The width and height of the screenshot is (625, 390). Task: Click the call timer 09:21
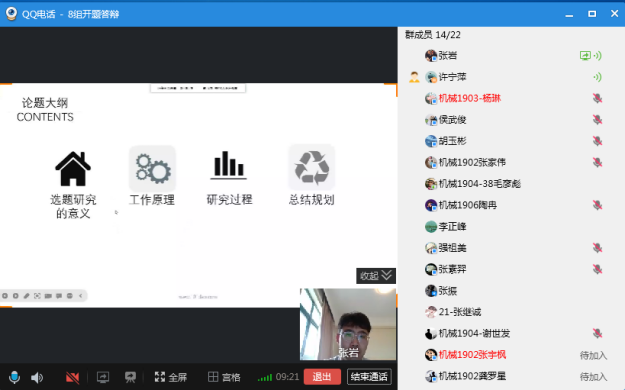point(287,377)
